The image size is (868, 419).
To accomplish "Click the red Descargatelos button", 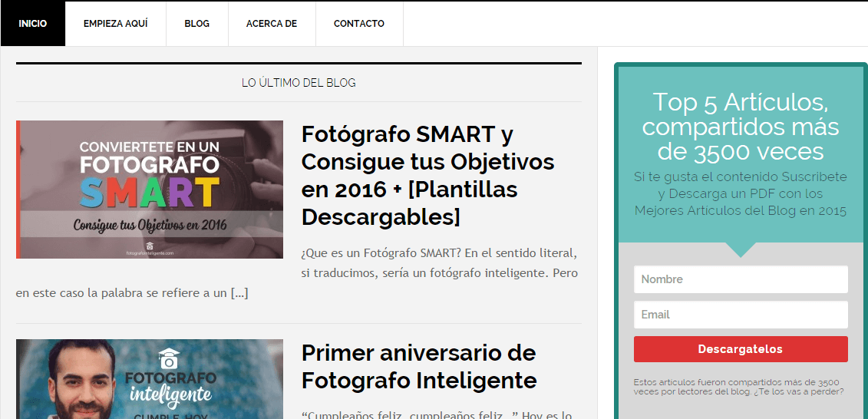I will click(741, 349).
